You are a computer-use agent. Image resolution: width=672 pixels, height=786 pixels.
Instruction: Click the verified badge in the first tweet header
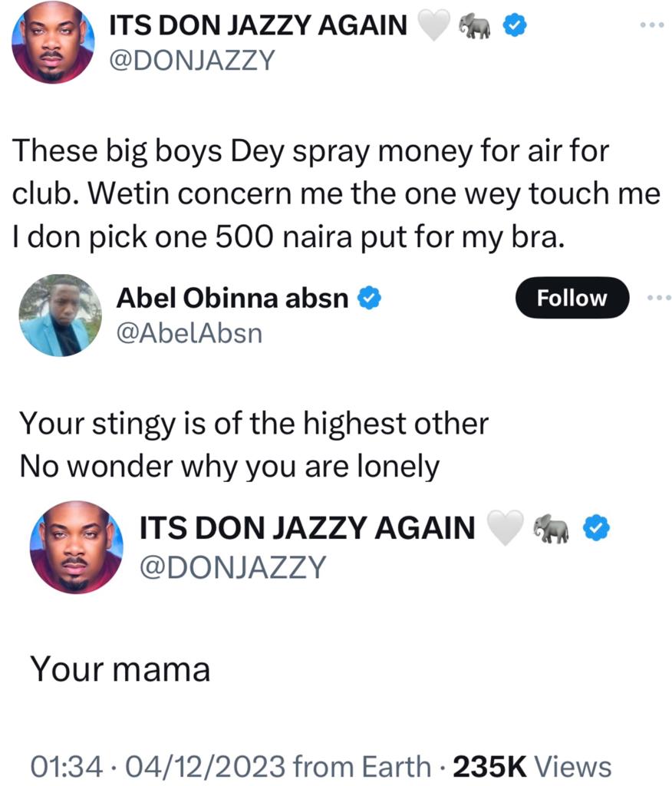(x=513, y=27)
